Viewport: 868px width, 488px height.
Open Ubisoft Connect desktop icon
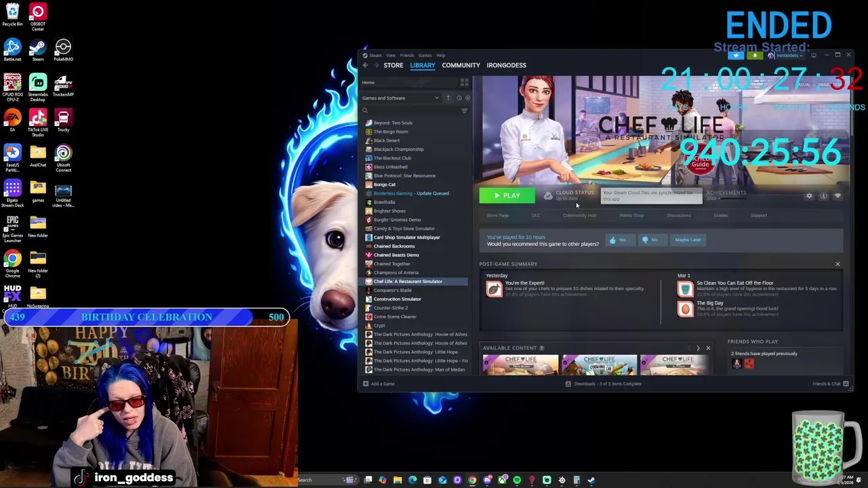tap(63, 159)
